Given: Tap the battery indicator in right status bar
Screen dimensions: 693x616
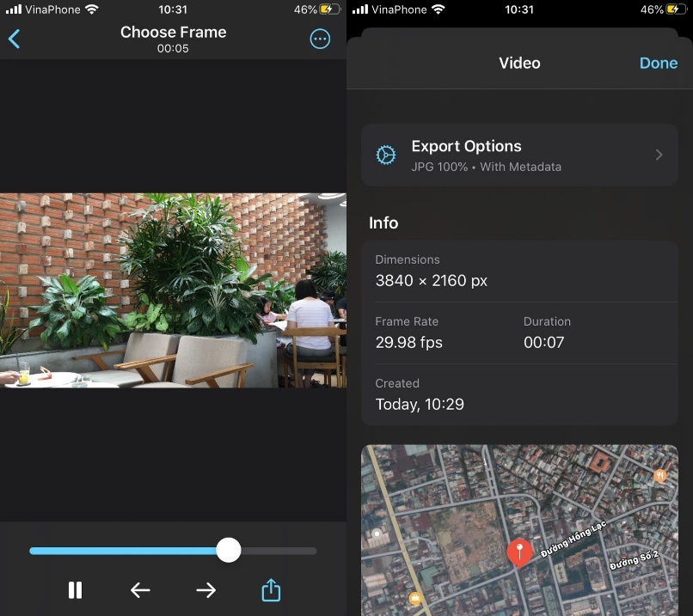Looking at the screenshot, I should click(672, 9).
